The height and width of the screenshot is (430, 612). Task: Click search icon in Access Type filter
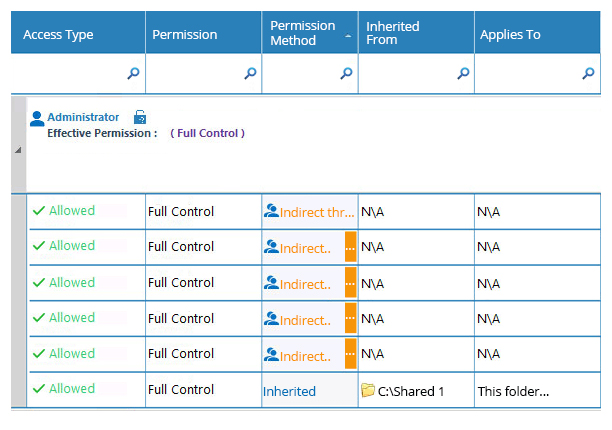[x=133, y=73]
